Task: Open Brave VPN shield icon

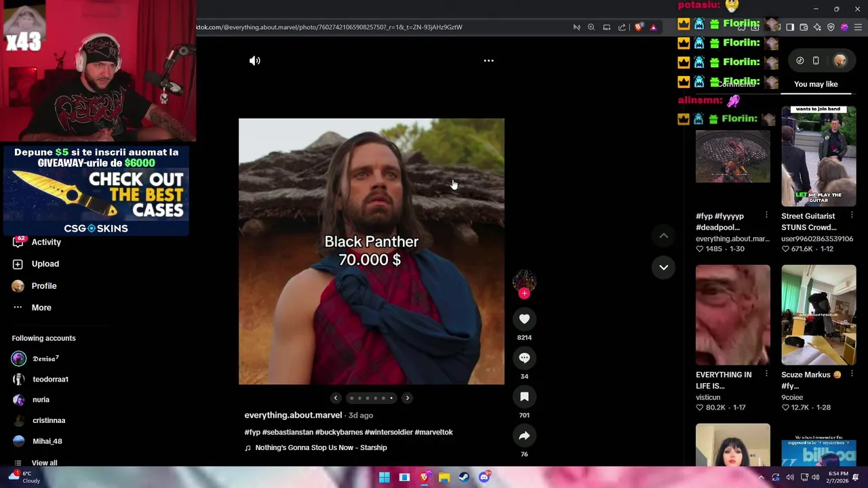Action: click(x=831, y=27)
